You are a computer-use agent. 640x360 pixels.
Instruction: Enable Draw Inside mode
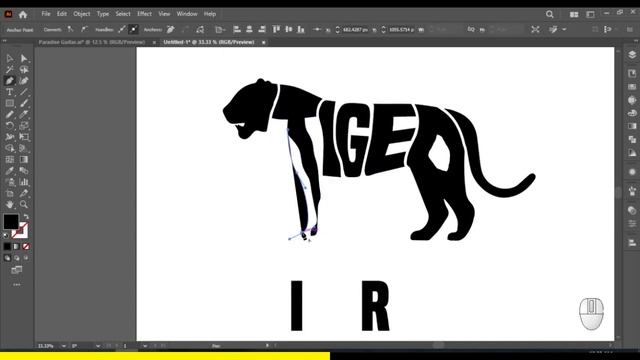pyautogui.click(x=26, y=258)
